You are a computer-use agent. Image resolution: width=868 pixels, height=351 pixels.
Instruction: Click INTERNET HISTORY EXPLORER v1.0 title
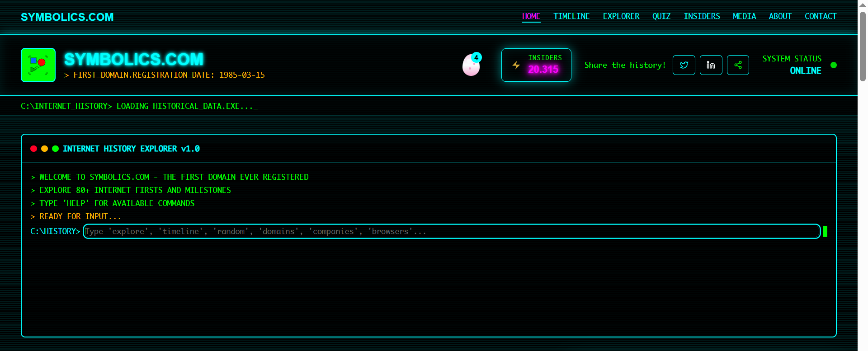[131, 149]
